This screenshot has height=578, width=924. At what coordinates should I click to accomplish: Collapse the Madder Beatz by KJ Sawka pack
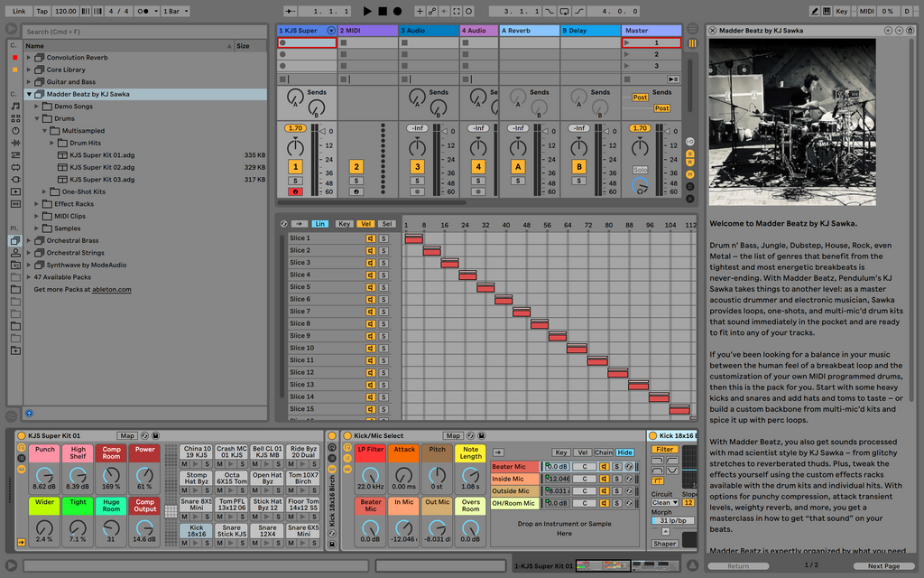tap(28, 94)
